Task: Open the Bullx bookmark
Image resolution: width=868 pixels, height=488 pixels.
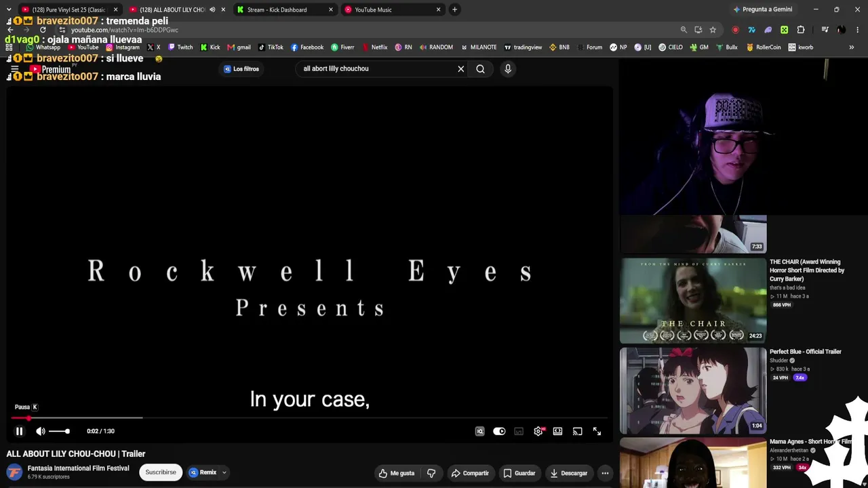Action: (726, 47)
